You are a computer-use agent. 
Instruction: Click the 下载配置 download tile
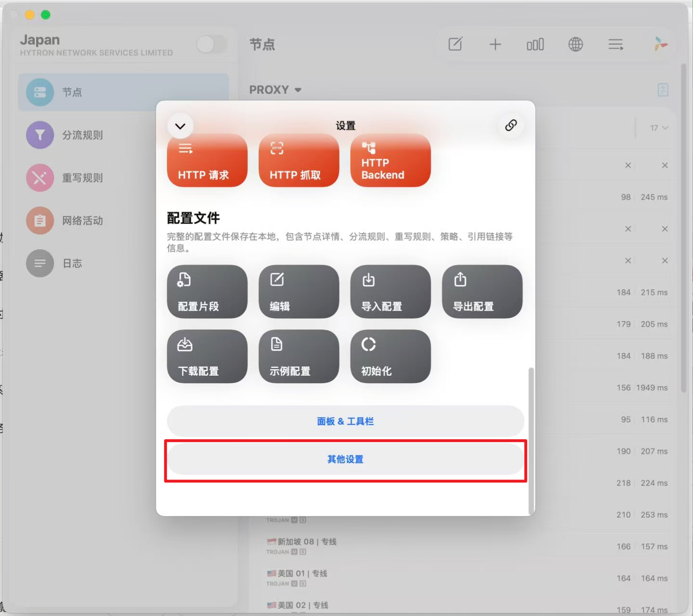coord(207,356)
